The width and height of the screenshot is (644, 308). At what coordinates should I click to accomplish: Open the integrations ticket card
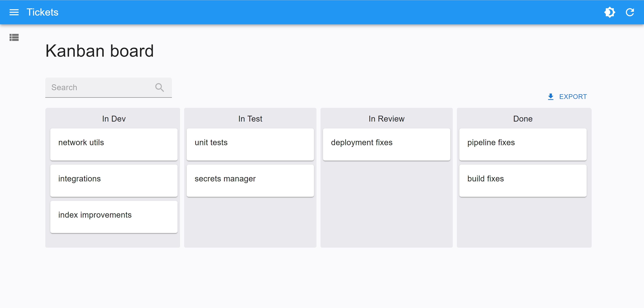click(x=114, y=181)
